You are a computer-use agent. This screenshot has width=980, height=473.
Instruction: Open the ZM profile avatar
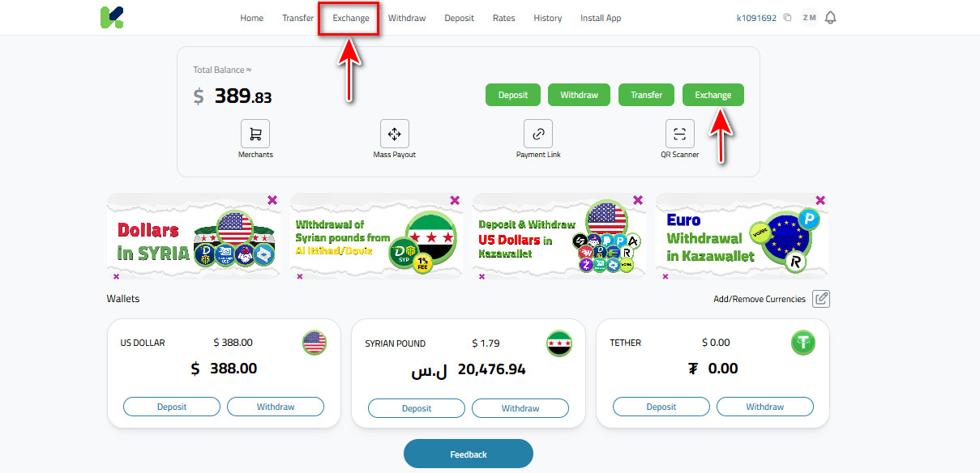point(809,18)
